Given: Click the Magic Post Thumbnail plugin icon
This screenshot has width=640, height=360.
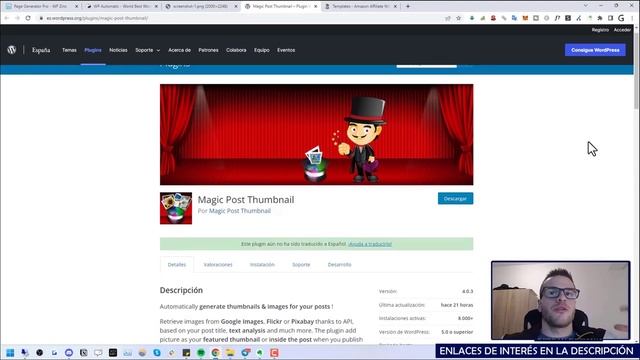Looking at the screenshot, I should point(176,208).
